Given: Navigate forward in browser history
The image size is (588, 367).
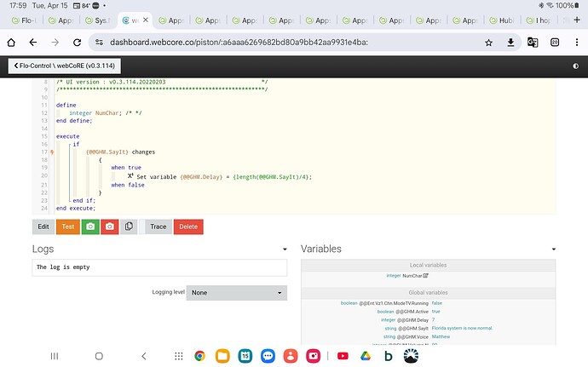Looking at the screenshot, I should coord(55,43).
